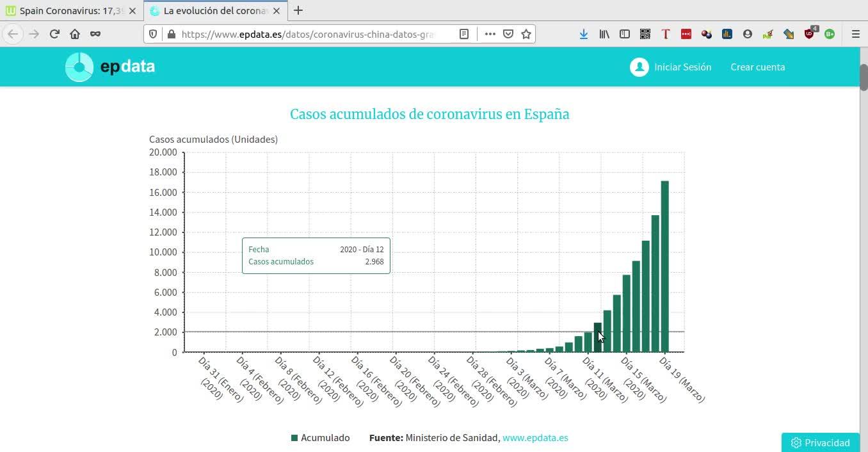Image resolution: width=868 pixels, height=452 pixels.
Task: Open the library bookshelf icon
Action: click(604, 34)
